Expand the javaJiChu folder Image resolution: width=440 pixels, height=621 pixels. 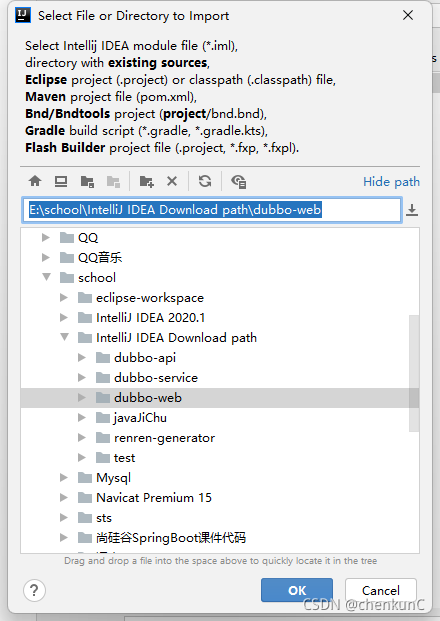coord(82,417)
